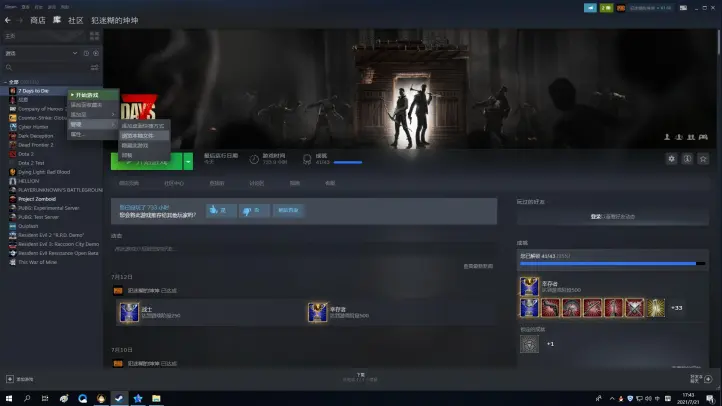The height and width of the screenshot is (406, 722).
Task: Click Windows taskbar search icon
Action: [27, 398]
